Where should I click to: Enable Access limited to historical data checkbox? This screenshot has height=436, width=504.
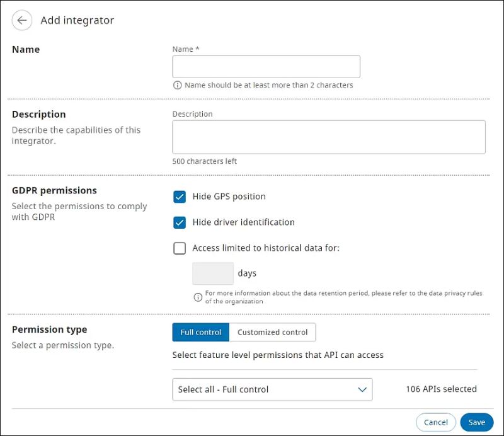point(180,248)
